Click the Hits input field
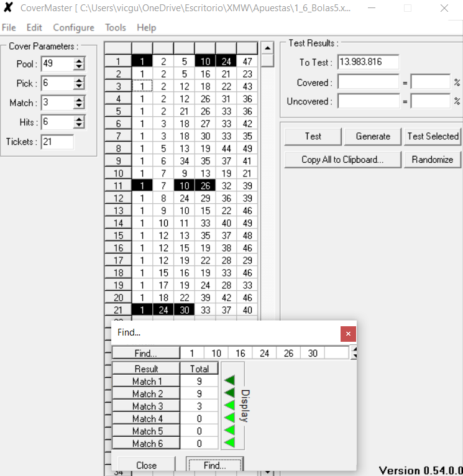 [x=57, y=122]
